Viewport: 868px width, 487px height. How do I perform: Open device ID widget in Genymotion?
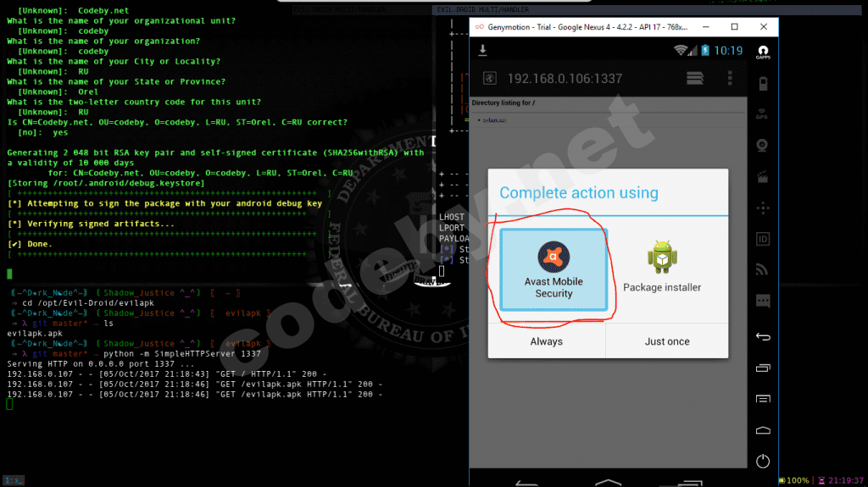(763, 239)
